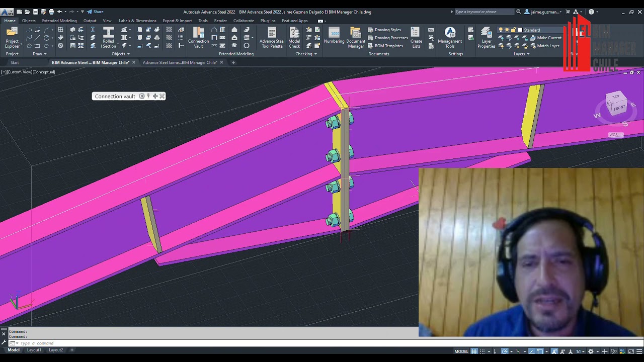Open the Document Manager
The image size is (644, 362).
(x=356, y=38)
